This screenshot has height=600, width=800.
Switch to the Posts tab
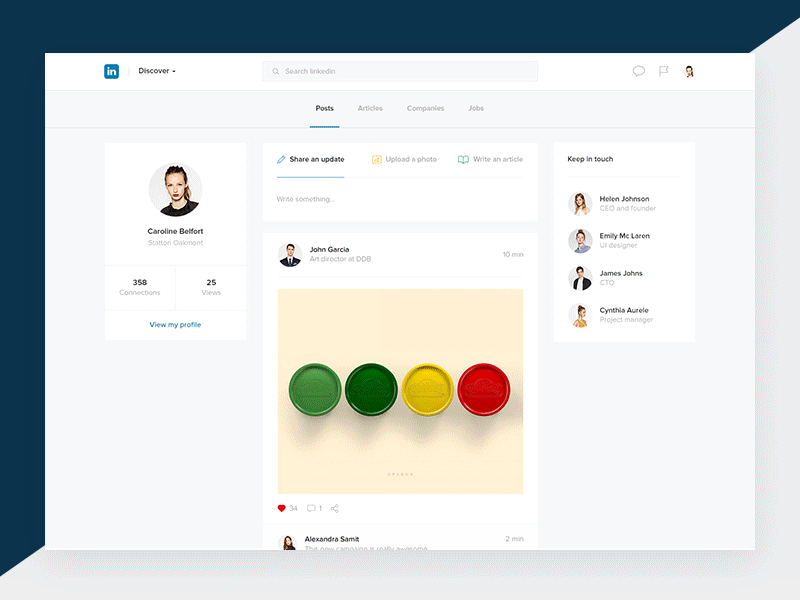[x=324, y=108]
